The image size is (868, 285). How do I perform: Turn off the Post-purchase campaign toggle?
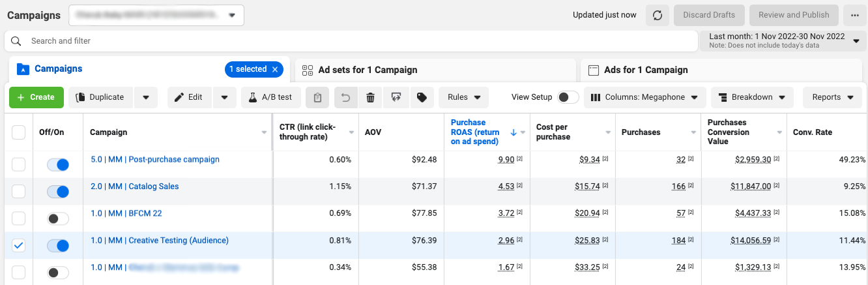coord(57,164)
